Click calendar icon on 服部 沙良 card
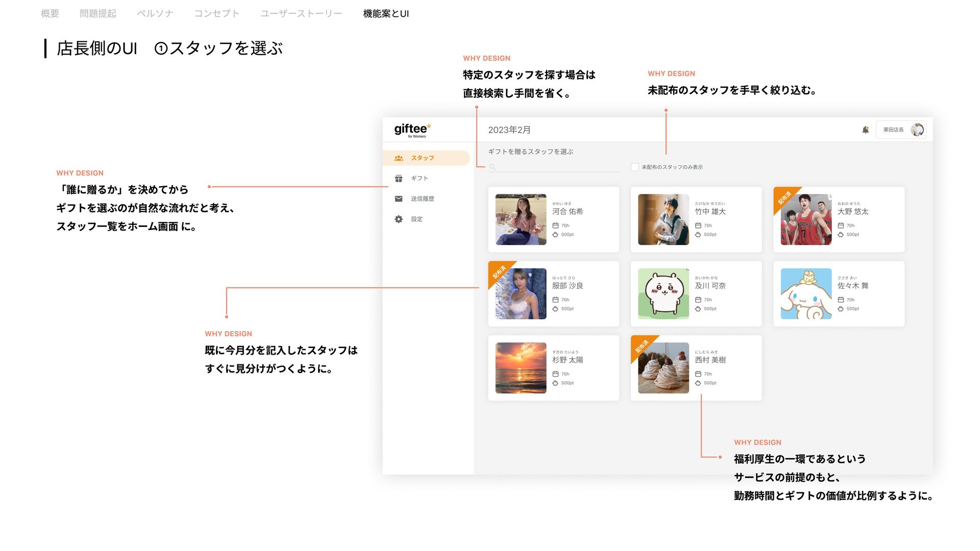Viewport: 980px width, 551px height. (x=555, y=300)
